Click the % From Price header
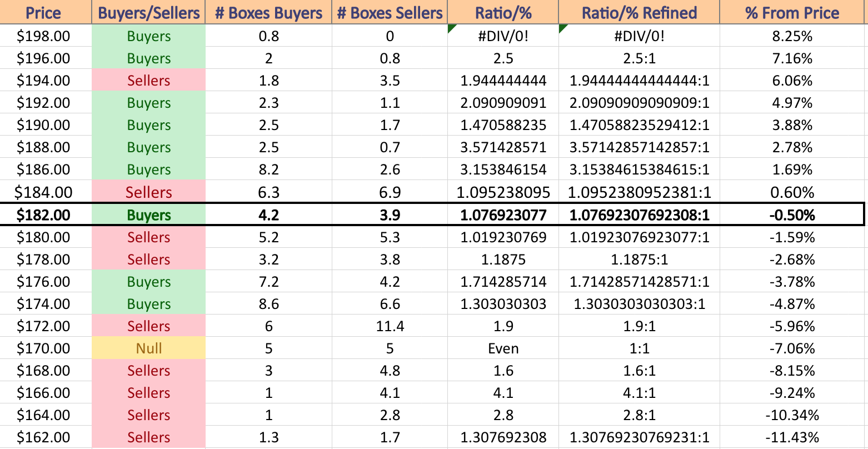This screenshot has width=868, height=449. click(792, 12)
